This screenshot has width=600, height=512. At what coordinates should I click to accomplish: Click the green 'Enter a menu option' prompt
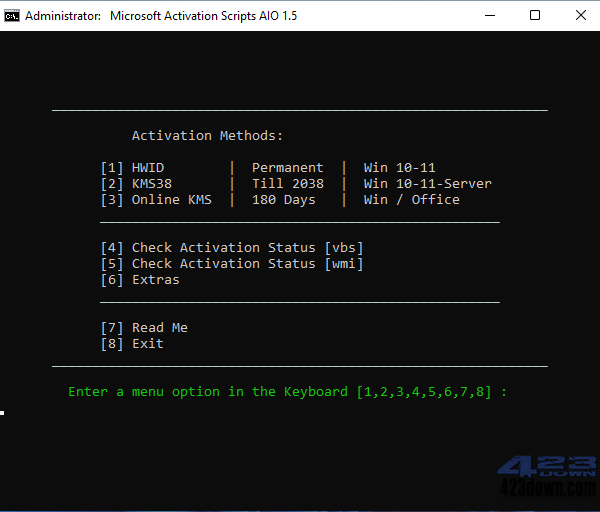point(287,392)
